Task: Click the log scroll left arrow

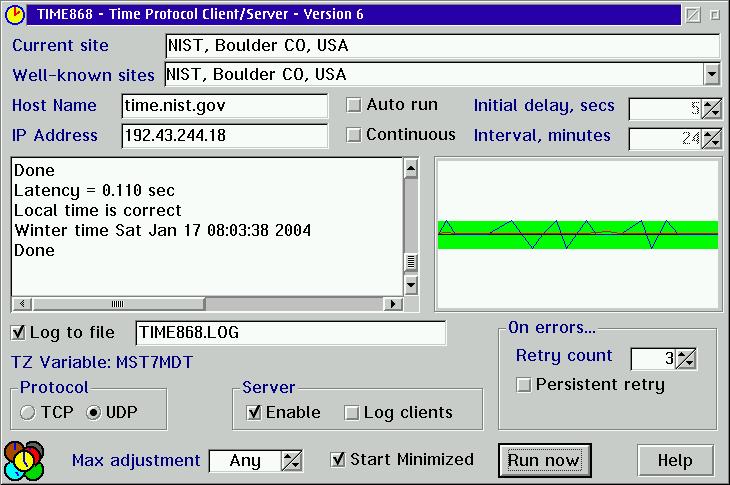Action: (22, 304)
